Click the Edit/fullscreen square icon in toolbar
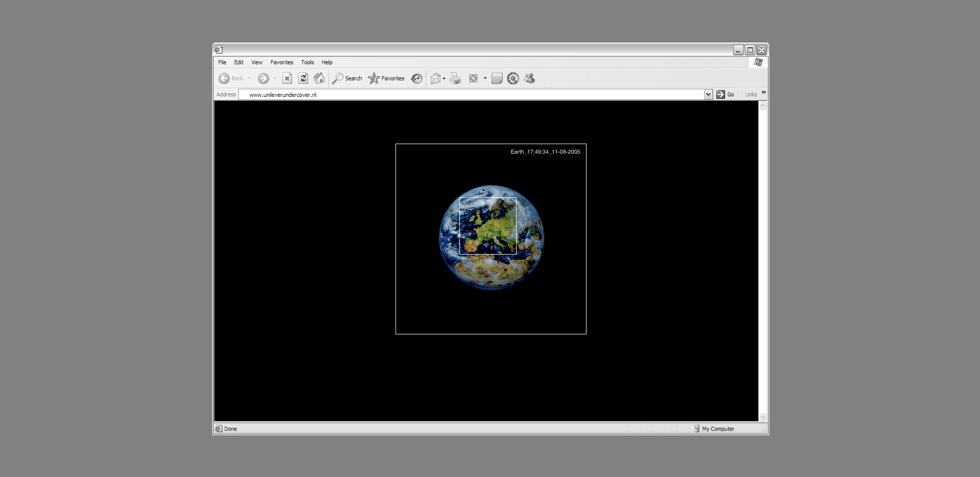The image size is (980, 477). [x=473, y=78]
